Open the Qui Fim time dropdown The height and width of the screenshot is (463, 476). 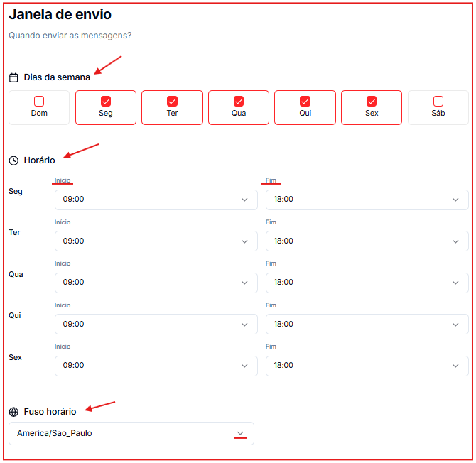click(x=367, y=325)
